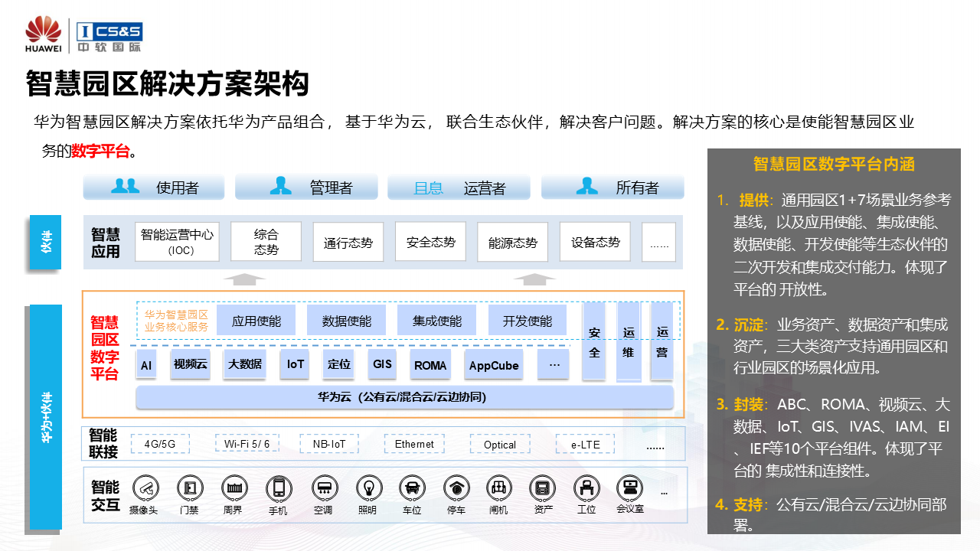Click the NB-IoT connection box
980x551 pixels.
click(x=328, y=444)
